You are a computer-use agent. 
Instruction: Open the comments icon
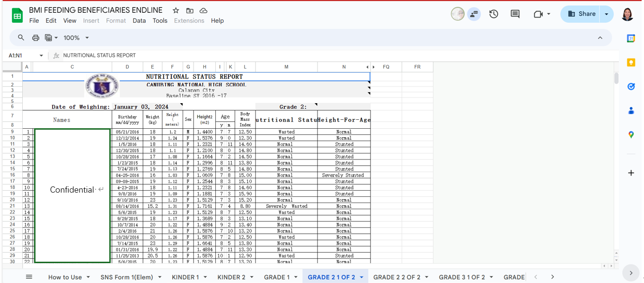coord(515,14)
